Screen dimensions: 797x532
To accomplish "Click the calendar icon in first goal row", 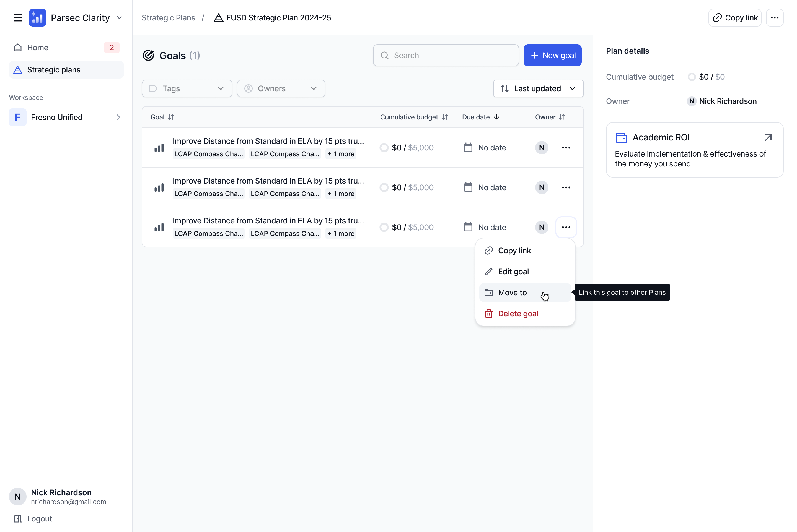I will pos(468,148).
